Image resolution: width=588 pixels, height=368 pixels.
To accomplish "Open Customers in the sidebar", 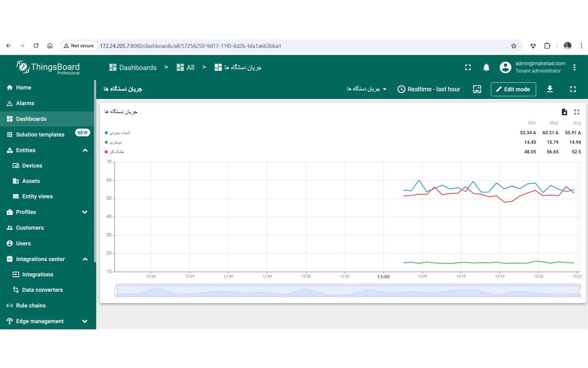I will click(47, 228).
